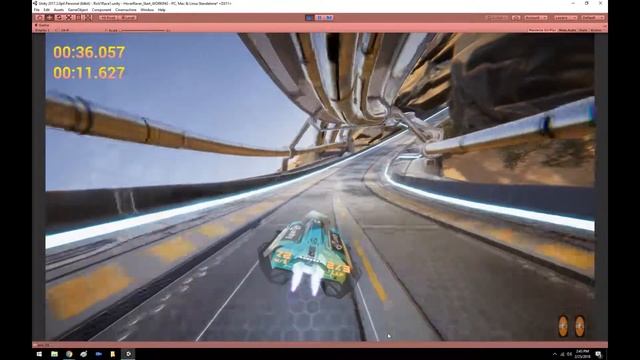Open the Layers dropdown
This screenshot has height=360, width=640.
565,18
